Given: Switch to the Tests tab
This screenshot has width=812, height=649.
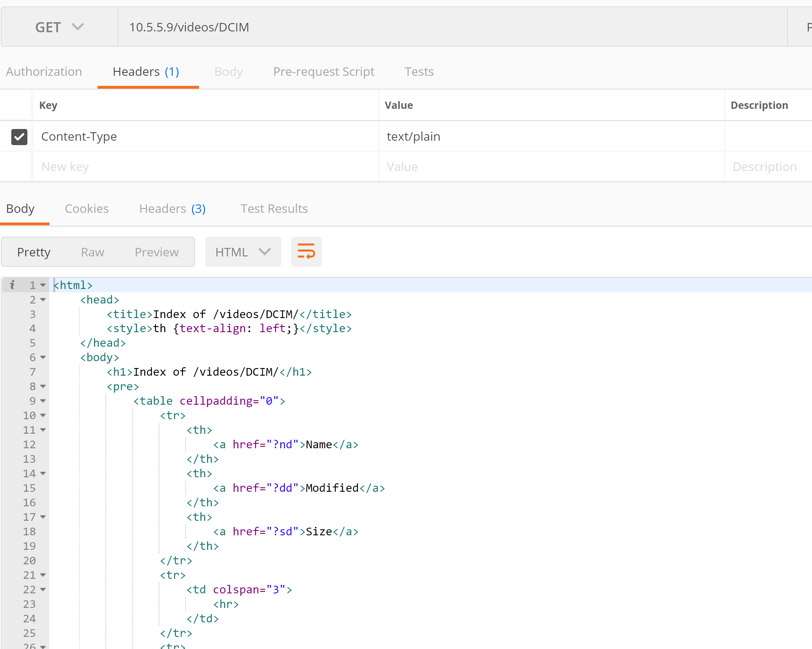Looking at the screenshot, I should click(419, 71).
